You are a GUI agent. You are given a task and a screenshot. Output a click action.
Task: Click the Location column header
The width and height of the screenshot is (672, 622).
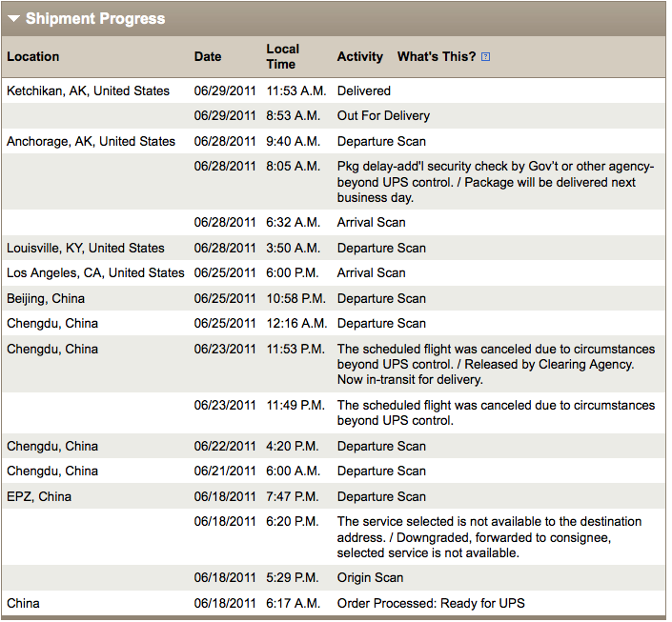point(33,56)
